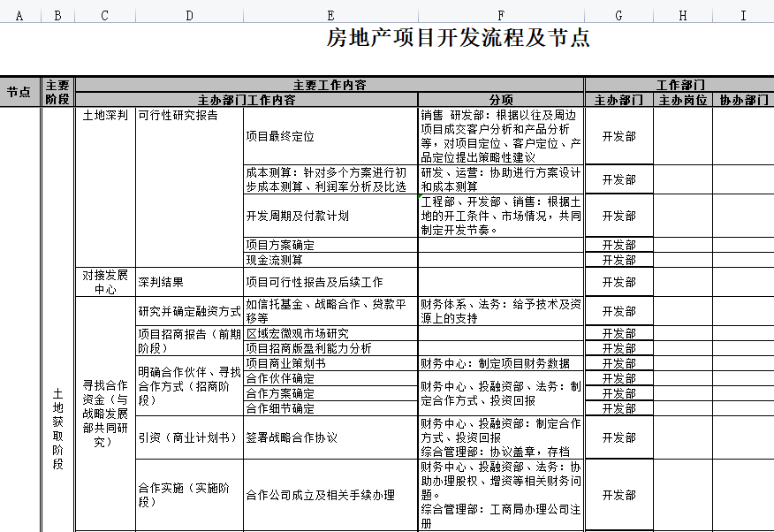Click the cell ending with 制定合作方式、投资回报
774x532 pixels.
point(501,393)
